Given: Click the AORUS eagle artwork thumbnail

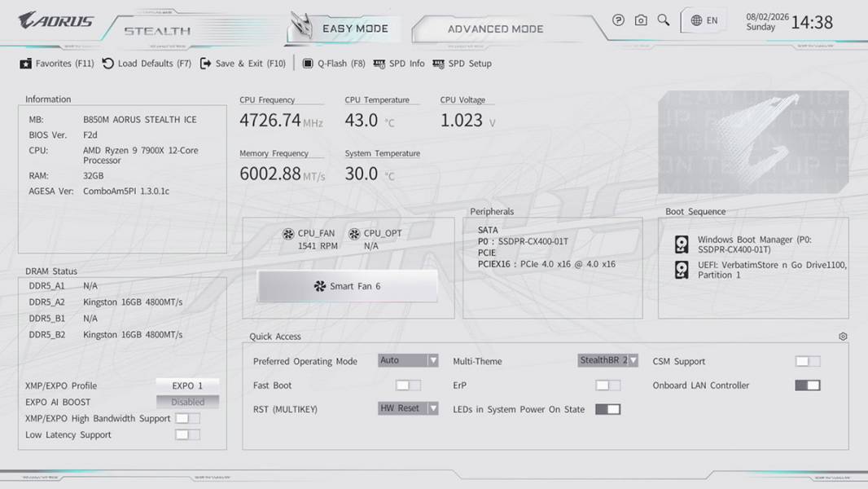Looking at the screenshot, I should [753, 143].
